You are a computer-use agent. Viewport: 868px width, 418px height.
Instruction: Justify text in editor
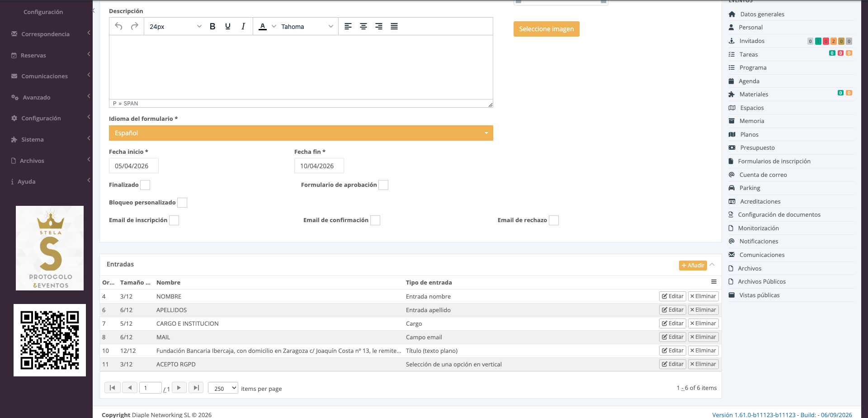(394, 26)
